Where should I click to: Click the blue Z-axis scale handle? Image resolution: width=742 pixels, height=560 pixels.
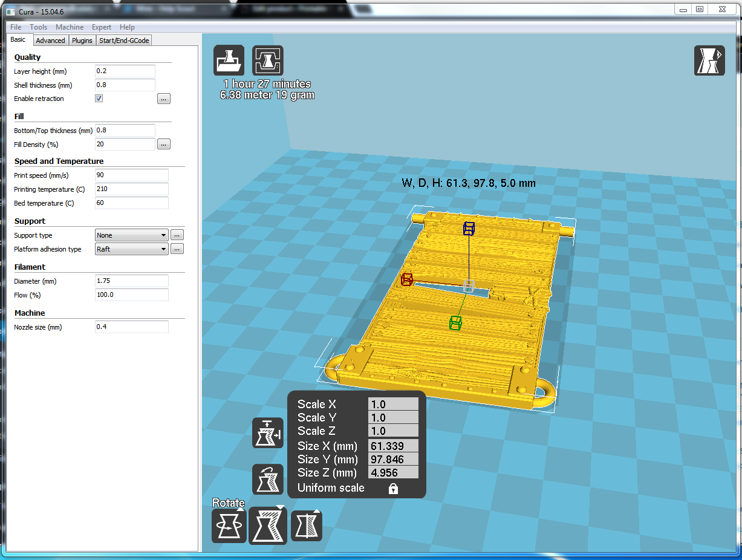pyautogui.click(x=469, y=229)
